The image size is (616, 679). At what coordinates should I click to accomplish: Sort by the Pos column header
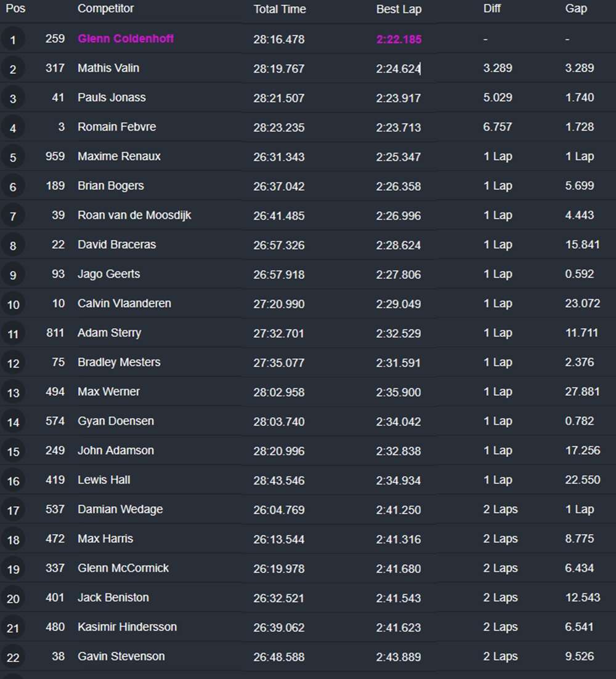15,9
